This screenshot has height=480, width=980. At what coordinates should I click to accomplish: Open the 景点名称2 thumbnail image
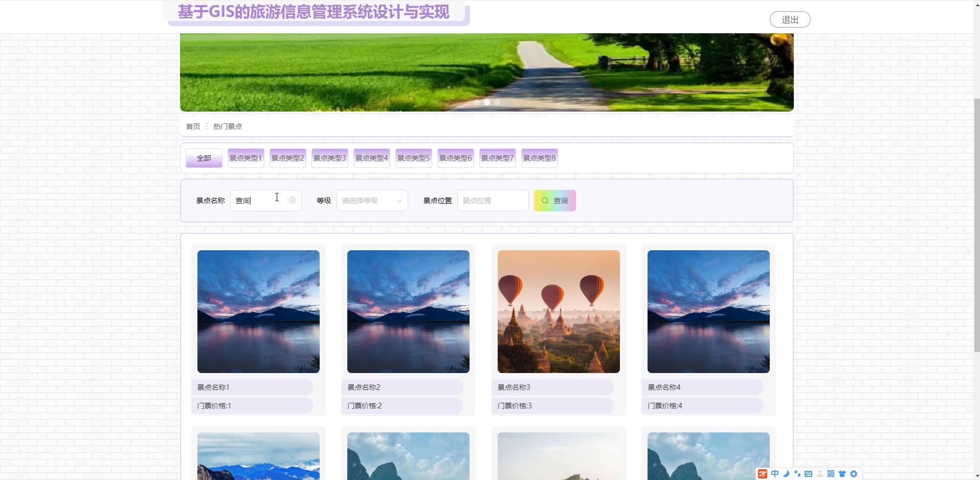(408, 312)
